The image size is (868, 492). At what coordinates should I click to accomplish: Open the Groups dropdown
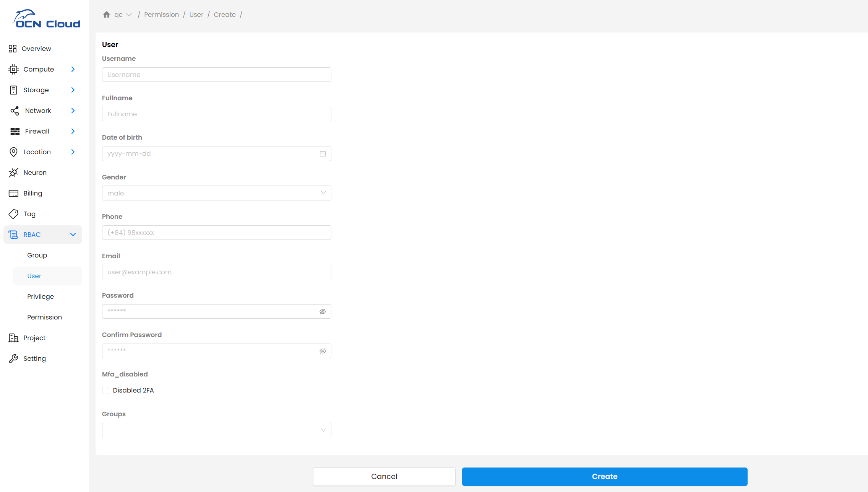coord(216,430)
